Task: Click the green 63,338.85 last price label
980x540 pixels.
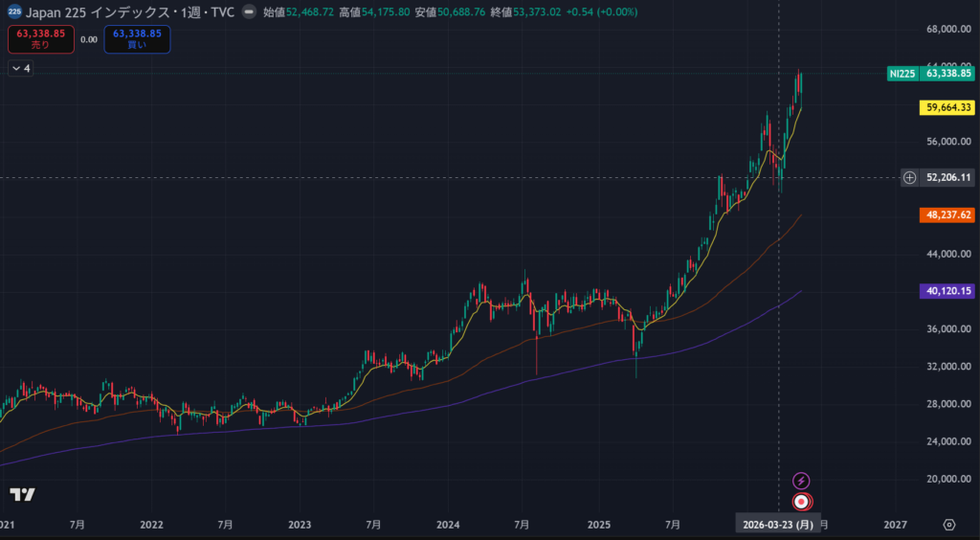Action: pyautogui.click(x=948, y=74)
